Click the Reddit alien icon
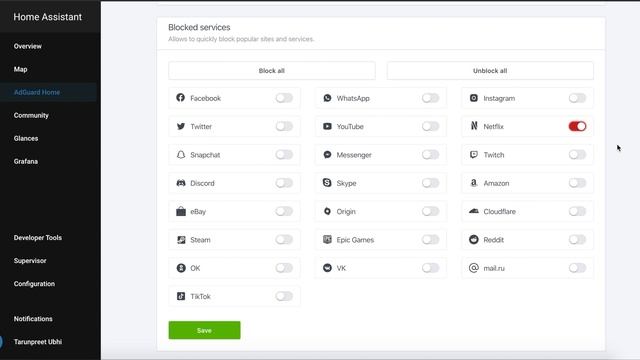The width and height of the screenshot is (640, 360). 474,240
